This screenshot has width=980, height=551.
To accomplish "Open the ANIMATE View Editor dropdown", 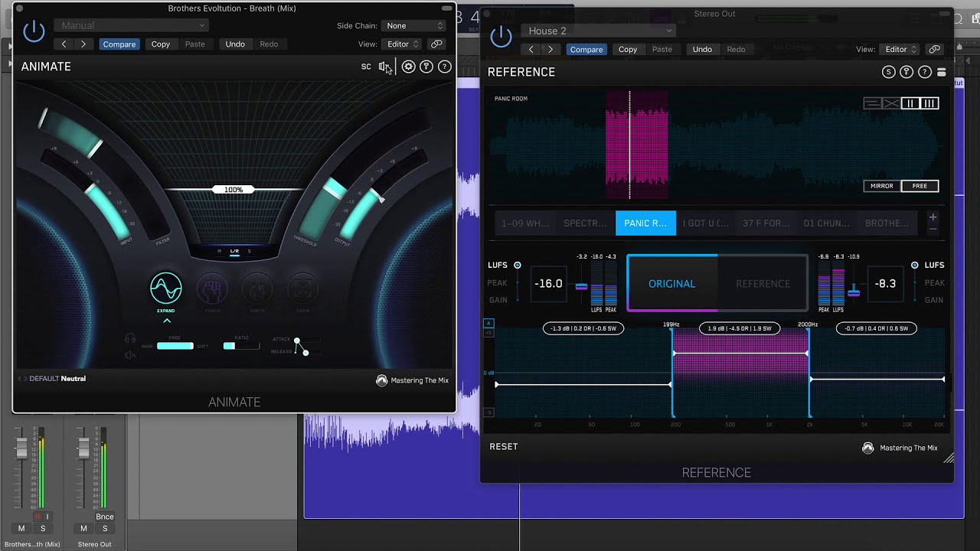I will tap(403, 44).
